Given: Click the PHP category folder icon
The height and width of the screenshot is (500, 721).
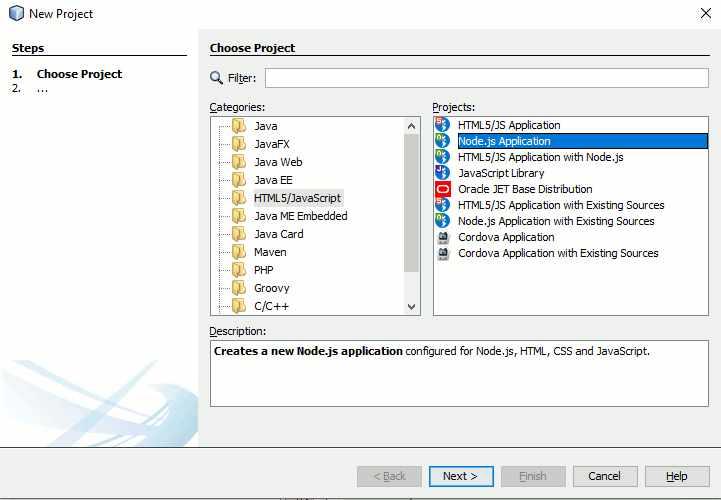Looking at the screenshot, I should click(239, 270).
